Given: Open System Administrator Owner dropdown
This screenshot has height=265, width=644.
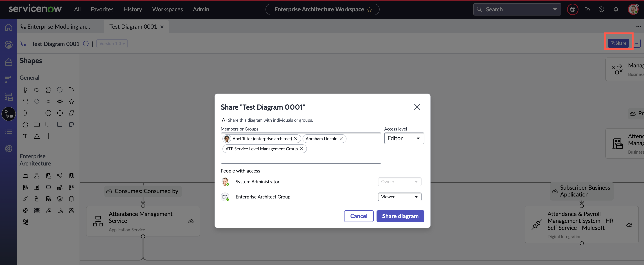Looking at the screenshot, I should tap(400, 182).
